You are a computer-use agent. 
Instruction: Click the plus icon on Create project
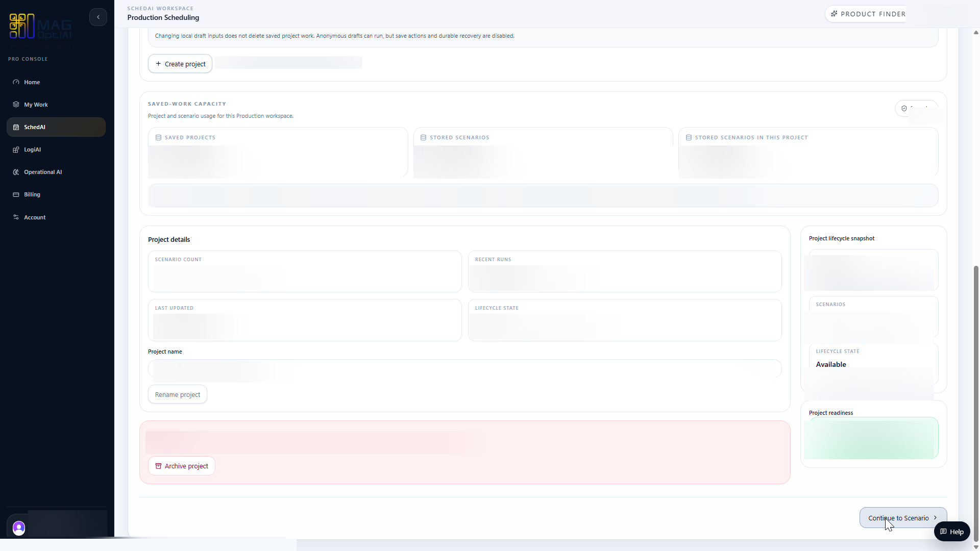click(x=158, y=64)
